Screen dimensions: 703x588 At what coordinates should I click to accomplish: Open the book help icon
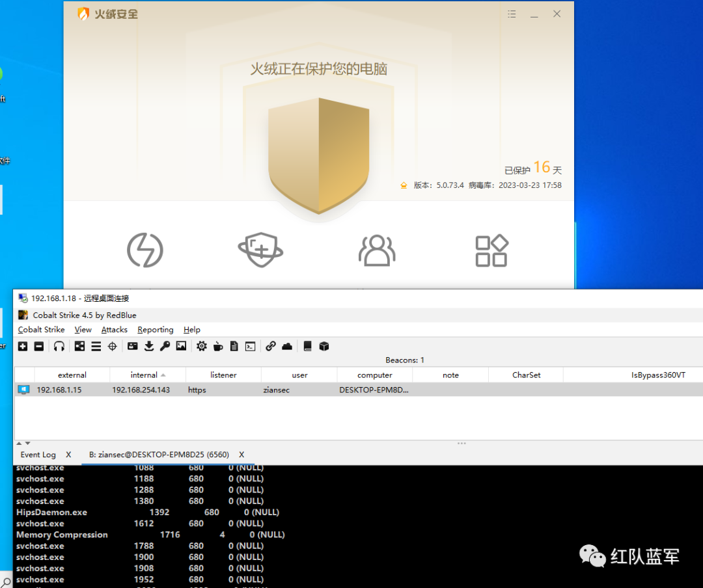[x=307, y=346]
